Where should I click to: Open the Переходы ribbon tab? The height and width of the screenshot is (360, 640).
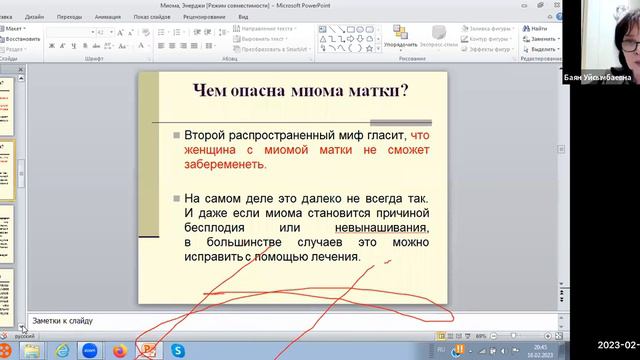(x=69, y=17)
